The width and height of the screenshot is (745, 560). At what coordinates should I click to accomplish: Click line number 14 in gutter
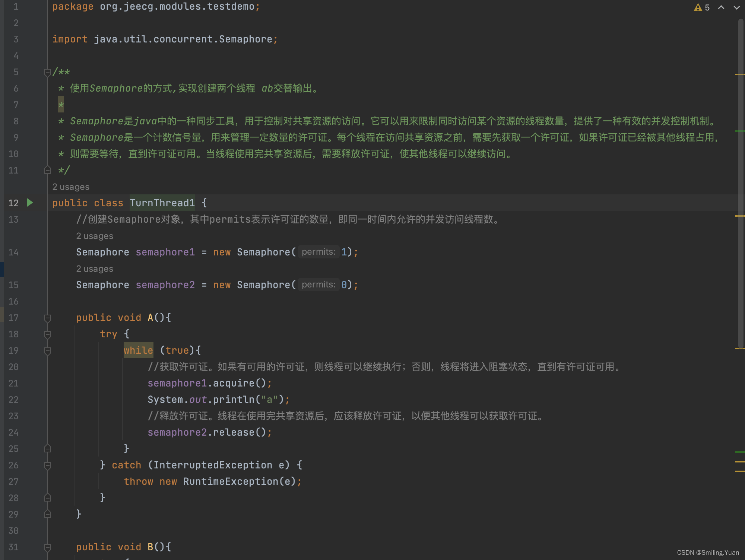click(x=13, y=252)
